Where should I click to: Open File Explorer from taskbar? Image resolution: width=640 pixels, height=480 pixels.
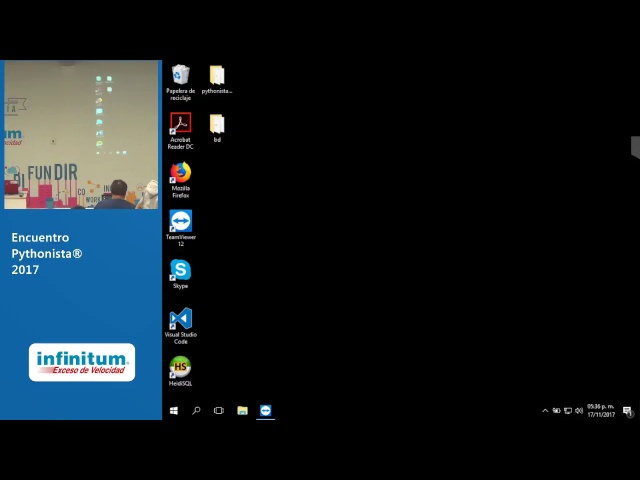242,411
